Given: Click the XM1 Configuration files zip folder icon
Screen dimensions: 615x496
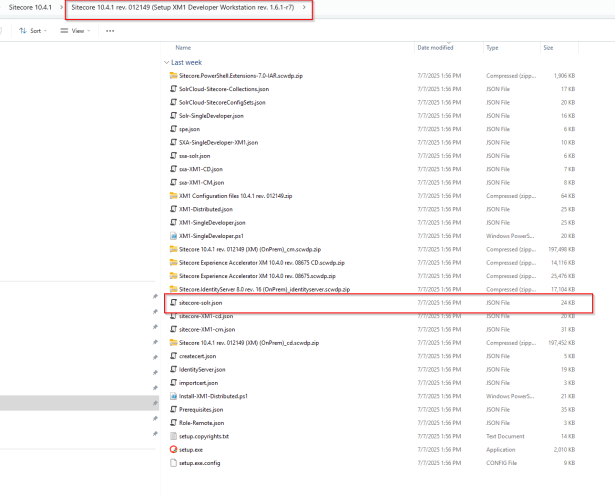Looking at the screenshot, I should coord(172,195).
